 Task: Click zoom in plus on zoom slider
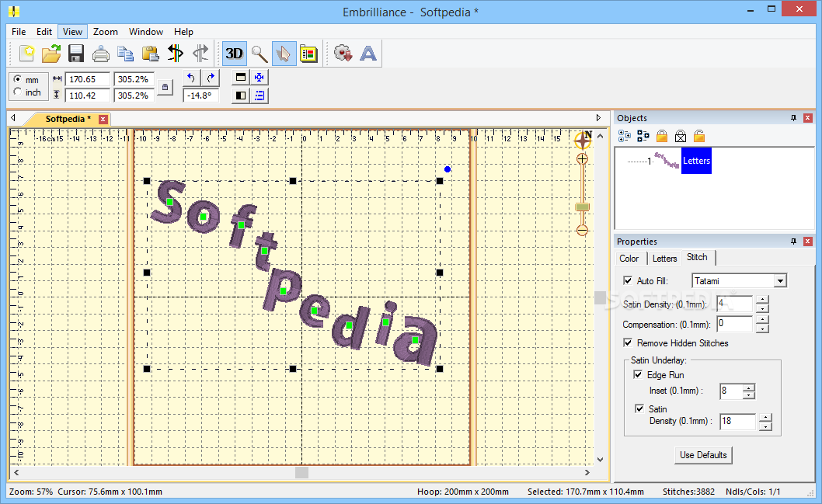[x=582, y=158]
